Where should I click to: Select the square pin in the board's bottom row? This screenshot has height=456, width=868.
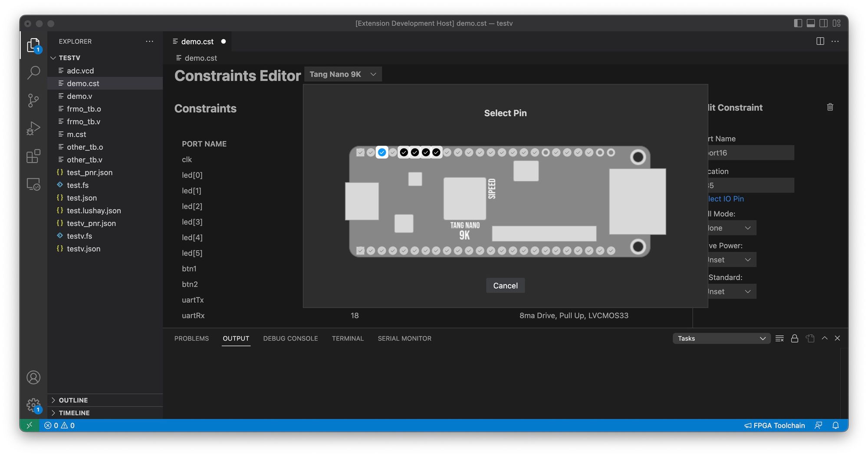360,251
